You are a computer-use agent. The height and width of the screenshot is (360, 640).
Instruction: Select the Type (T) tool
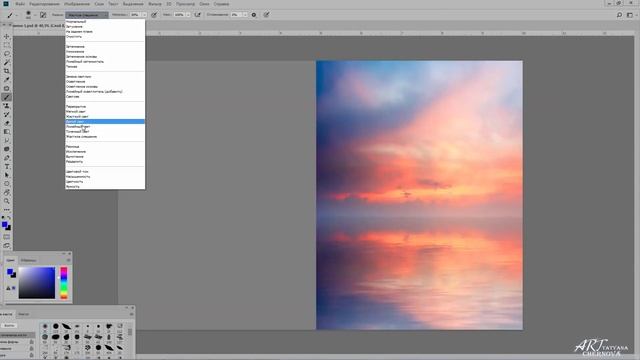(x=7, y=167)
